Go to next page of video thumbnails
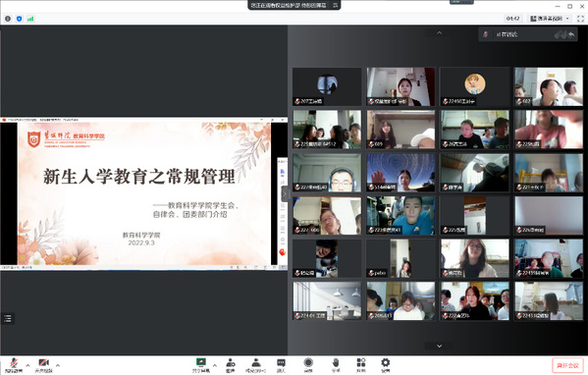Viewport: 588px width, 375px height. click(x=439, y=346)
